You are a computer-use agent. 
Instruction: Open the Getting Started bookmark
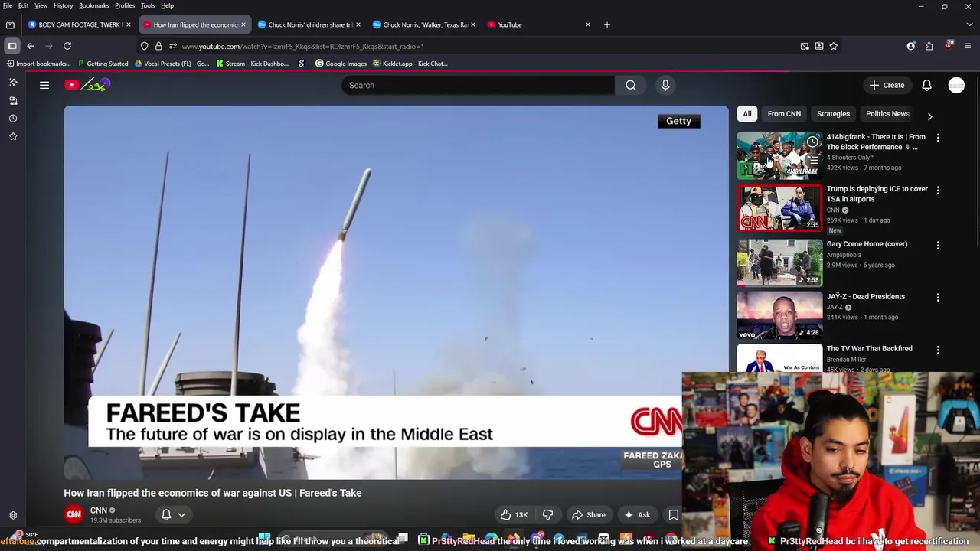tap(103, 64)
